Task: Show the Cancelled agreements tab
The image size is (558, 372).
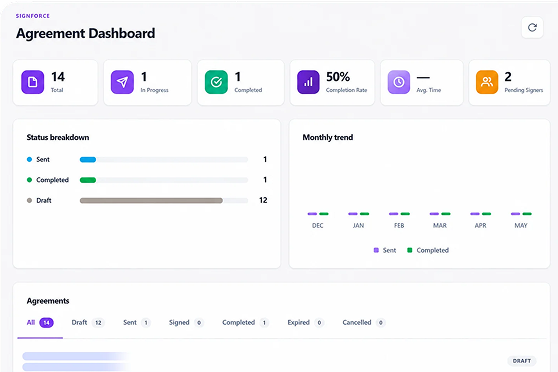Action: pyautogui.click(x=364, y=323)
